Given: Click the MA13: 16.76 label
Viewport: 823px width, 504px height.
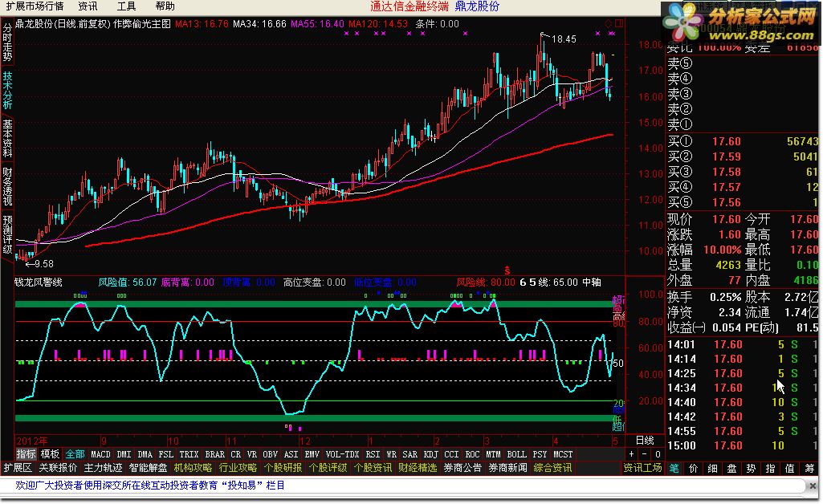Looking at the screenshot, I should click(202, 24).
